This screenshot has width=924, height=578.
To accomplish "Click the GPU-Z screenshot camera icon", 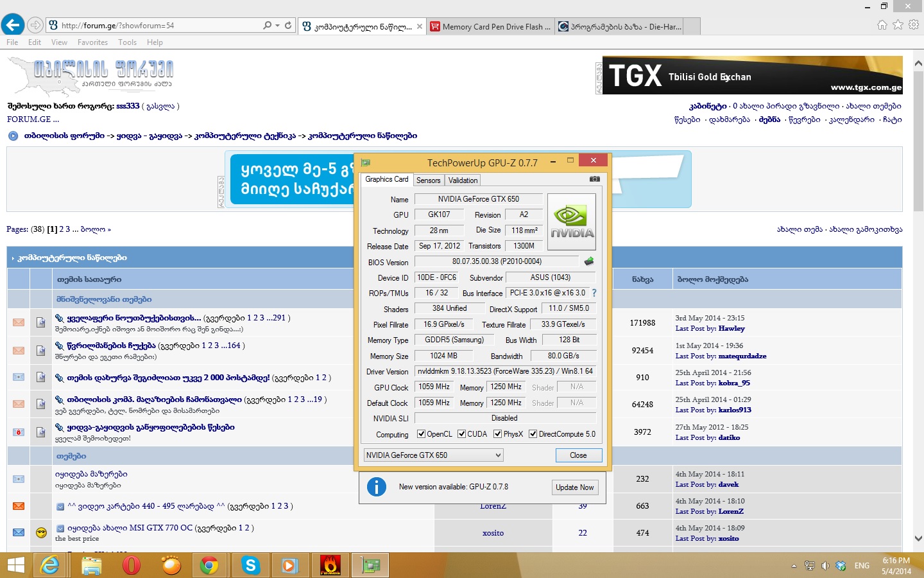I will (x=594, y=179).
